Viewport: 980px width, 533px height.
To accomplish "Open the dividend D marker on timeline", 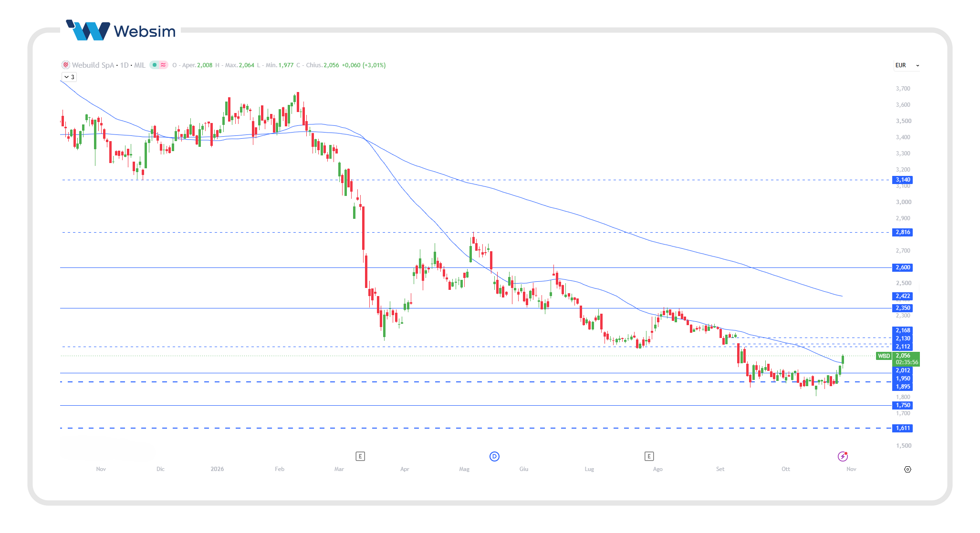I will 494,456.
